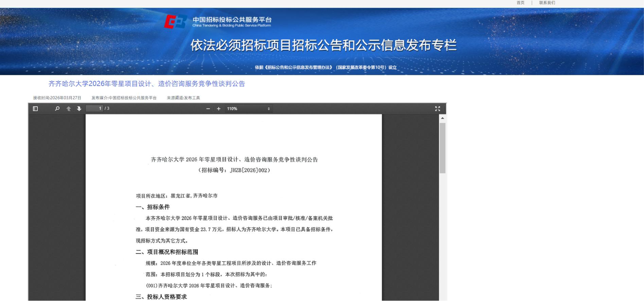This screenshot has height=301, width=644.
Task: Click the 依法必须招标项目 banner heading
Action: point(323,45)
